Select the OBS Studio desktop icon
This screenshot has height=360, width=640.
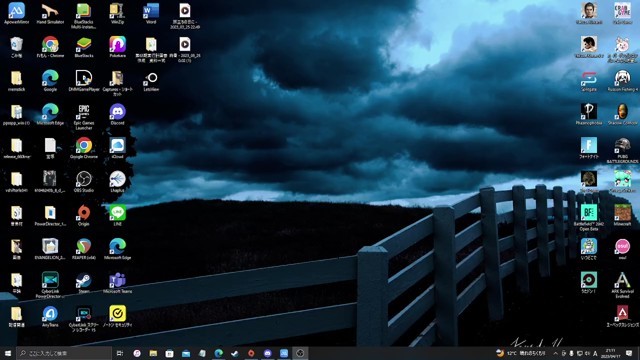point(84,182)
